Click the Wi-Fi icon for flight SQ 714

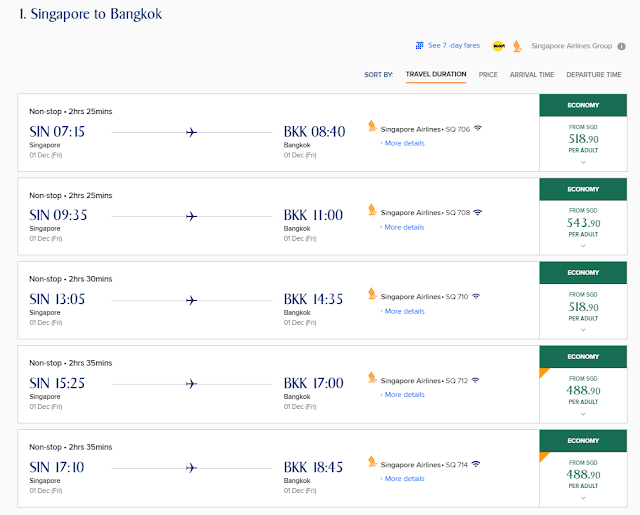point(478,464)
